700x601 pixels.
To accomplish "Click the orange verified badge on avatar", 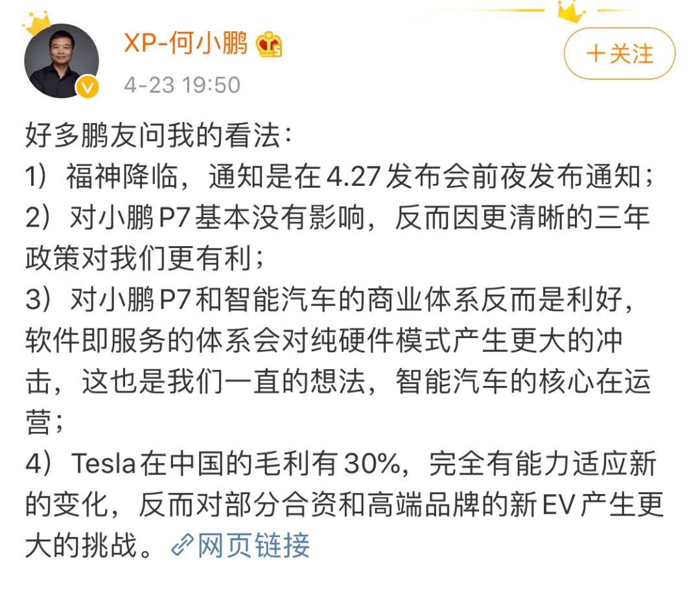I will [x=88, y=87].
